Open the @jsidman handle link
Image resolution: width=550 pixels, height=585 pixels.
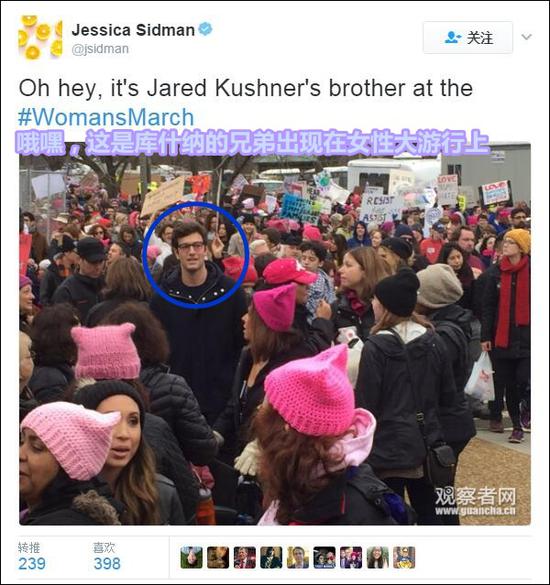tap(100, 49)
